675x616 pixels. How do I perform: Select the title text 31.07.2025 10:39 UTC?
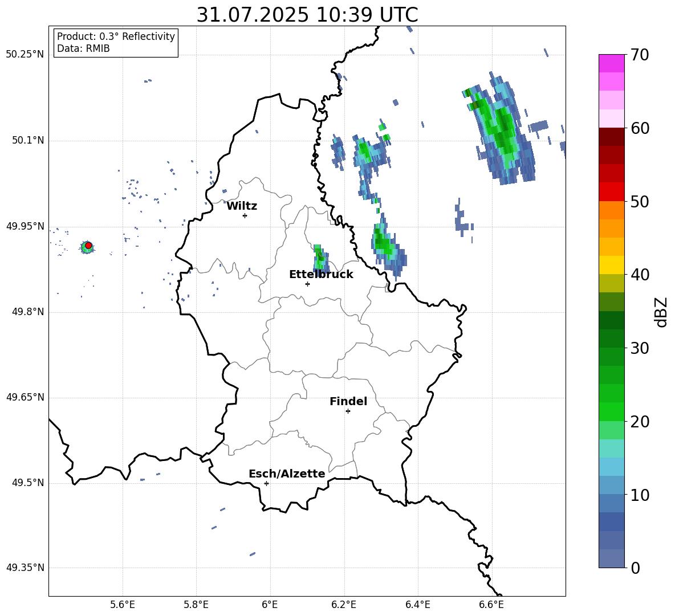(307, 15)
